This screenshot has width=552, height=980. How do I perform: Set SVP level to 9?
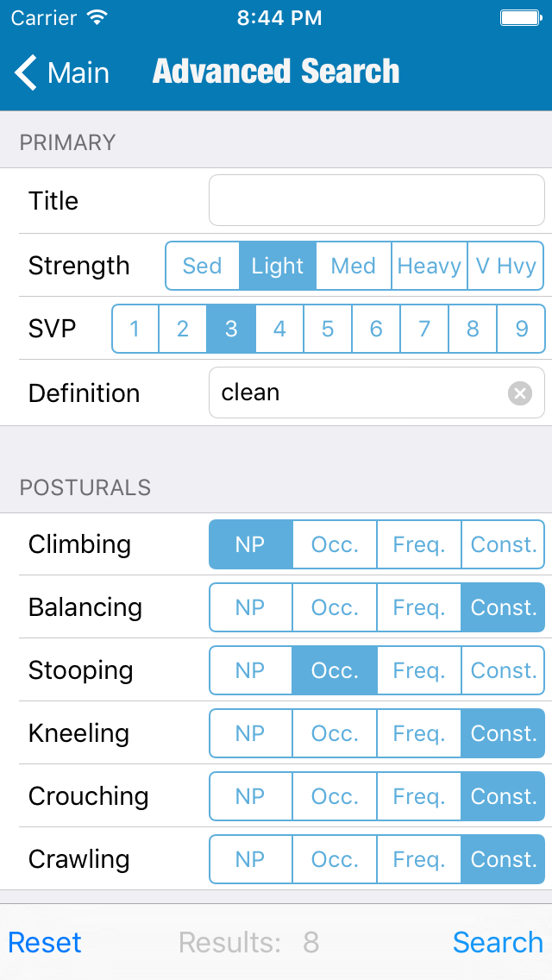tap(521, 329)
